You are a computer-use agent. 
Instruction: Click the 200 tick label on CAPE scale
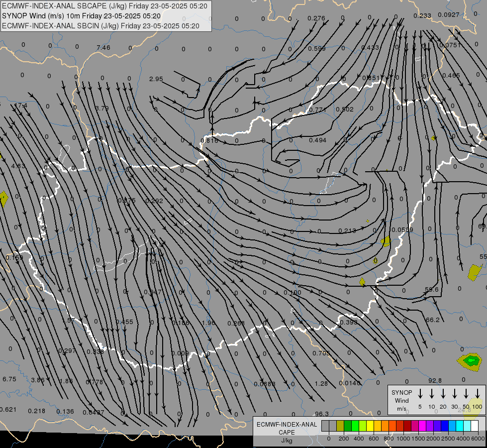pos(344,439)
